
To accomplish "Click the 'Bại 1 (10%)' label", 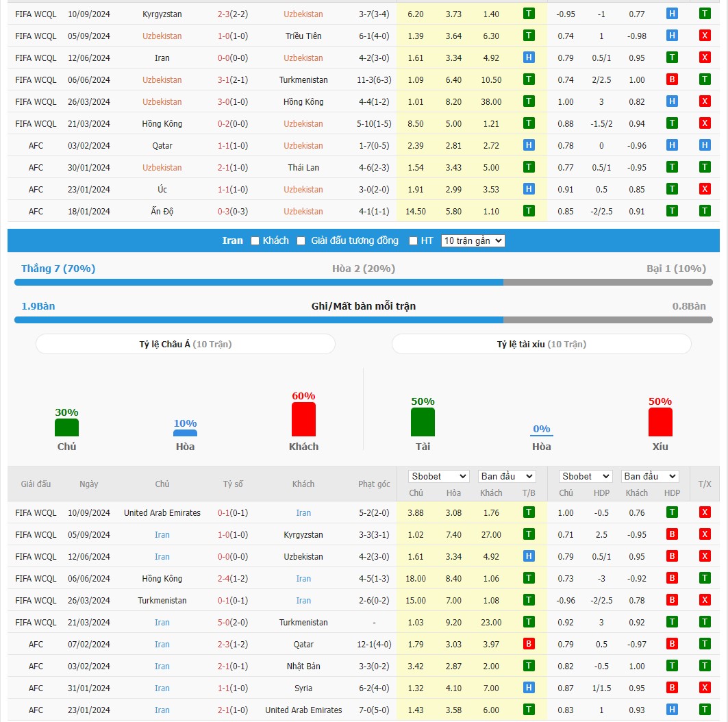I will (x=676, y=269).
